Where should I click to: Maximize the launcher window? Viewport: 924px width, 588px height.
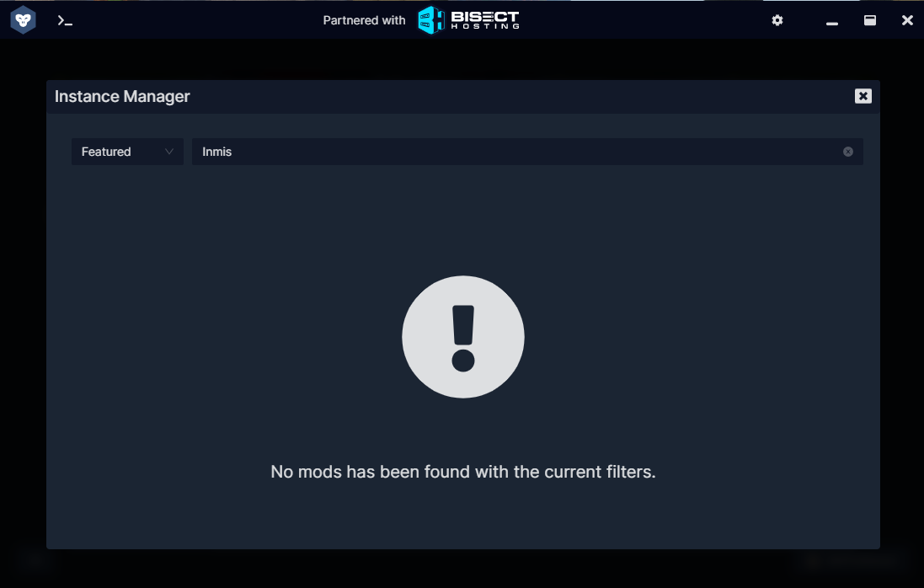[x=870, y=20]
